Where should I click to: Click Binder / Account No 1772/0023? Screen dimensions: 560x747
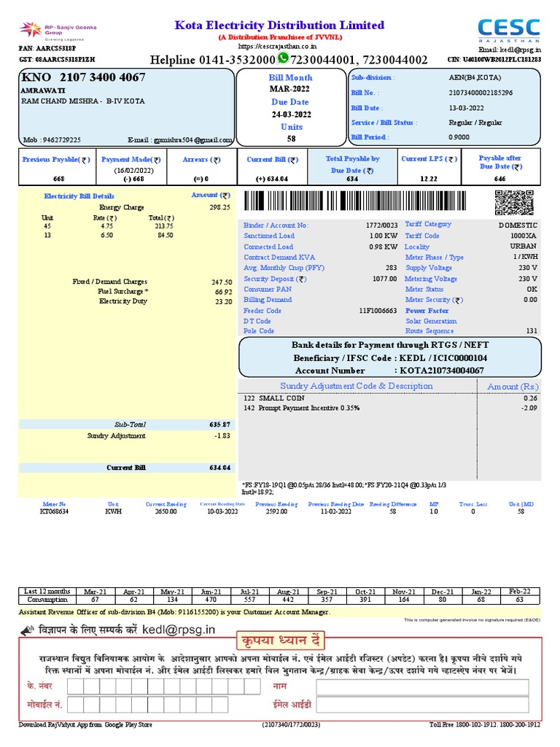tap(381, 225)
